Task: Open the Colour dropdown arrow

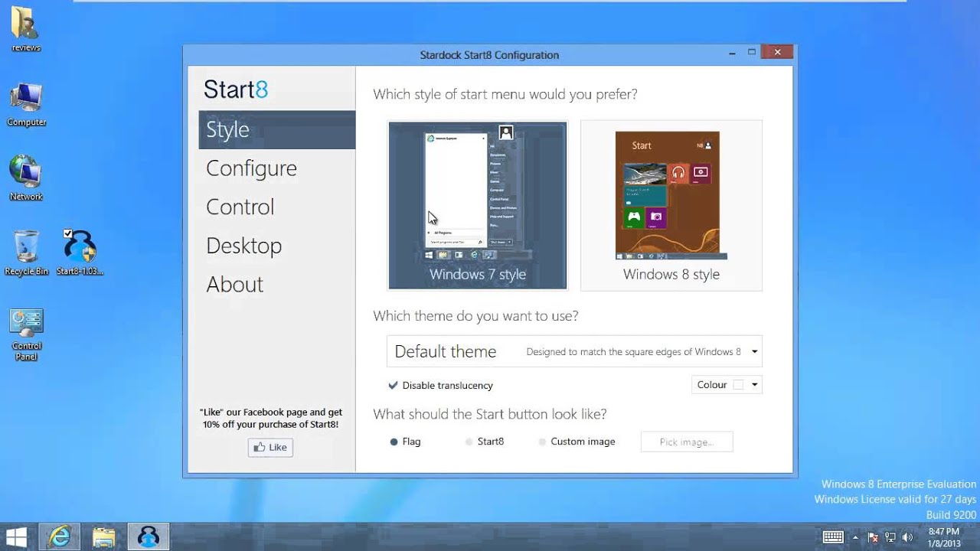Action: [x=754, y=385]
